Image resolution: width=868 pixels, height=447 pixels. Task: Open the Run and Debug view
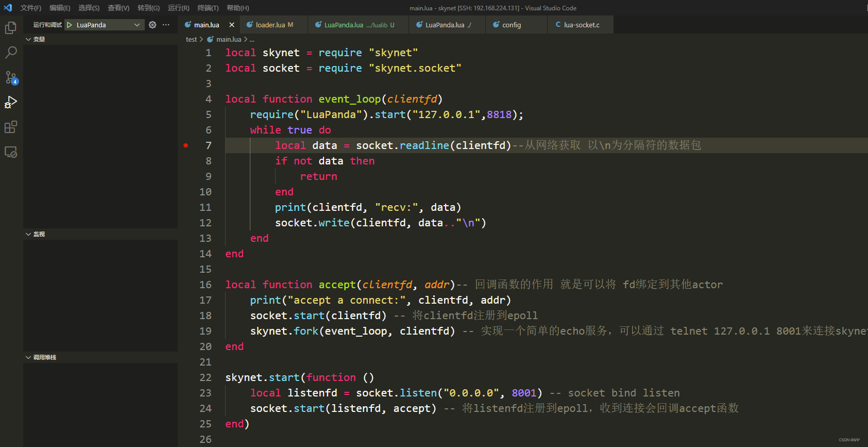tap(11, 102)
